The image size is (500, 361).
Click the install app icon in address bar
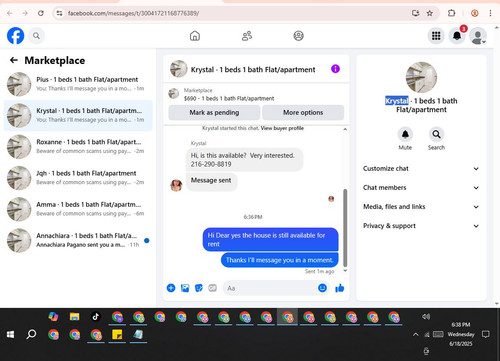(x=415, y=13)
